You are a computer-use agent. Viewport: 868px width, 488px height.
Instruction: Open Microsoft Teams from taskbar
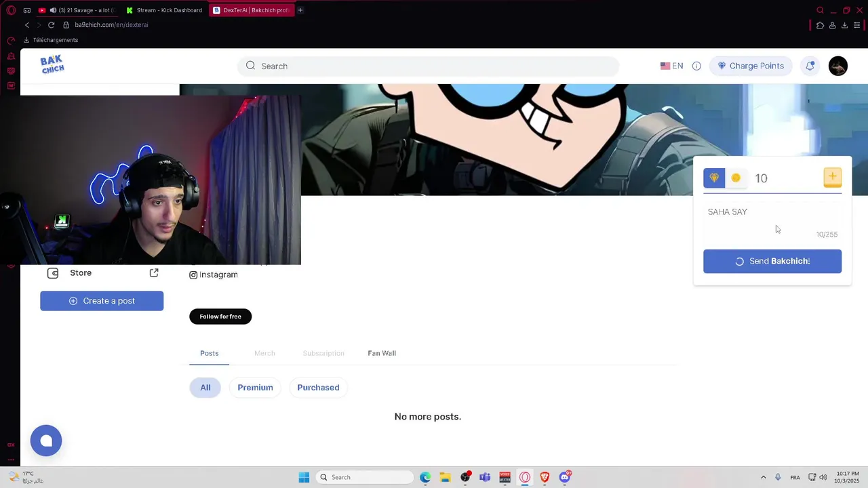click(x=485, y=477)
